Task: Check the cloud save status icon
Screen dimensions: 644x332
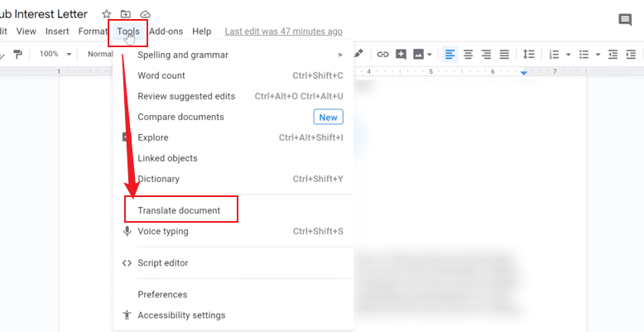Action: [145, 14]
